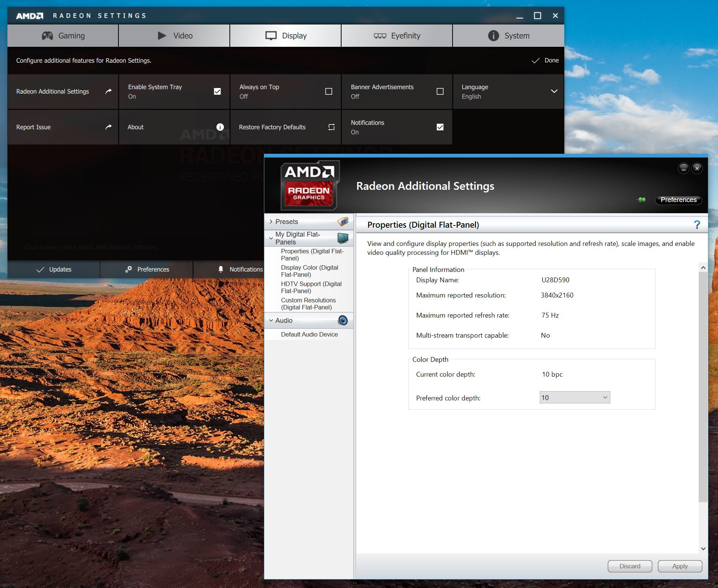Open Radeon Additional Settings tile

[x=63, y=91]
